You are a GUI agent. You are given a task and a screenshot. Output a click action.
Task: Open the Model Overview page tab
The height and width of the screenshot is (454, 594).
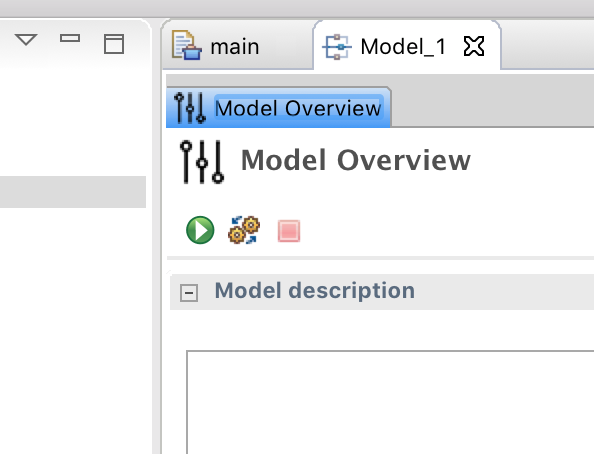[278, 108]
